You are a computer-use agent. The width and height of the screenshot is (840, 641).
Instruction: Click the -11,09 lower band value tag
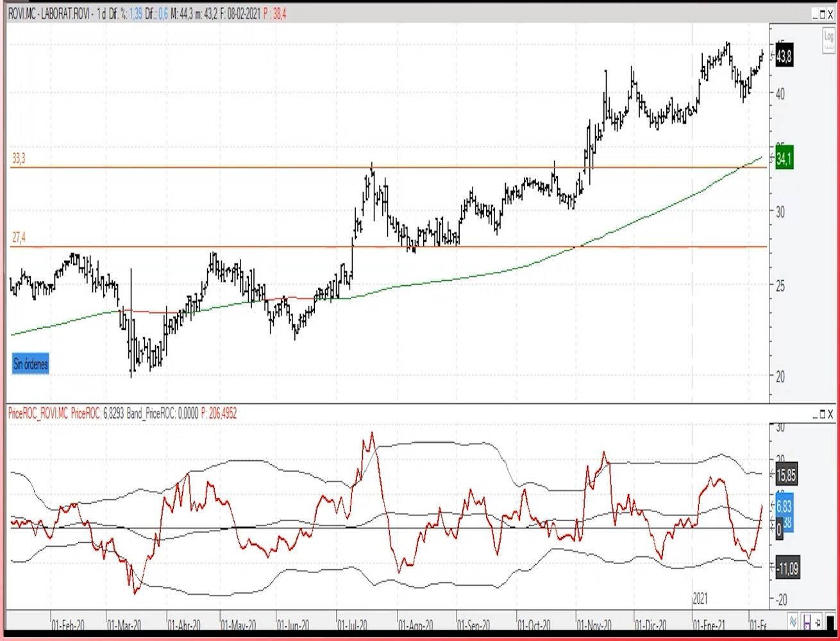787,568
